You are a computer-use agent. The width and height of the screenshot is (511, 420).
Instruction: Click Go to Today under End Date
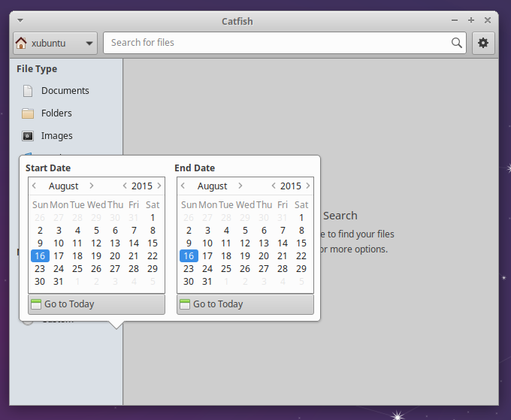pyautogui.click(x=245, y=304)
